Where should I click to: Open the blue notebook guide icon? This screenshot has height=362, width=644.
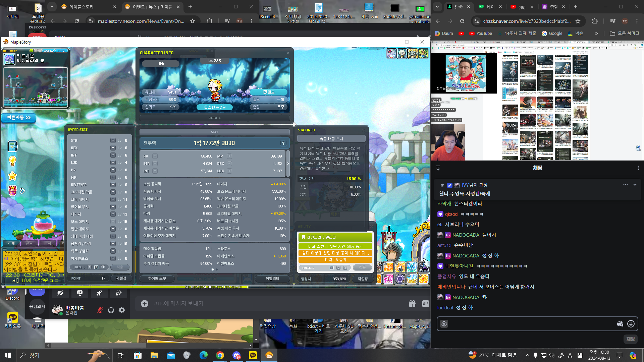click(x=12, y=146)
